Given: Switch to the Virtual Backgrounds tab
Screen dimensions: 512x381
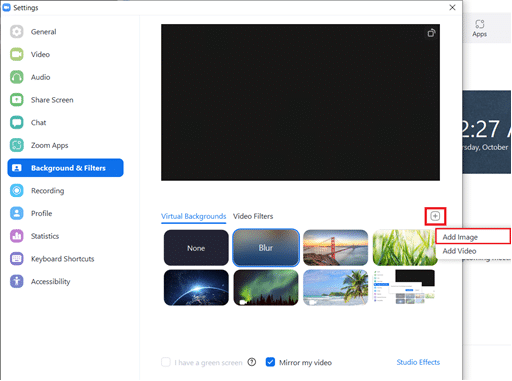Looking at the screenshot, I should point(194,216).
